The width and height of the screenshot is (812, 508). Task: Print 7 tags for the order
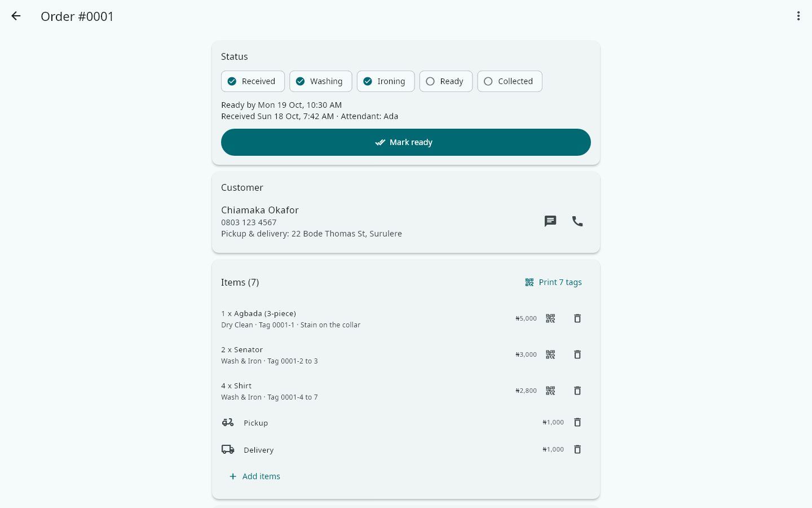click(554, 282)
